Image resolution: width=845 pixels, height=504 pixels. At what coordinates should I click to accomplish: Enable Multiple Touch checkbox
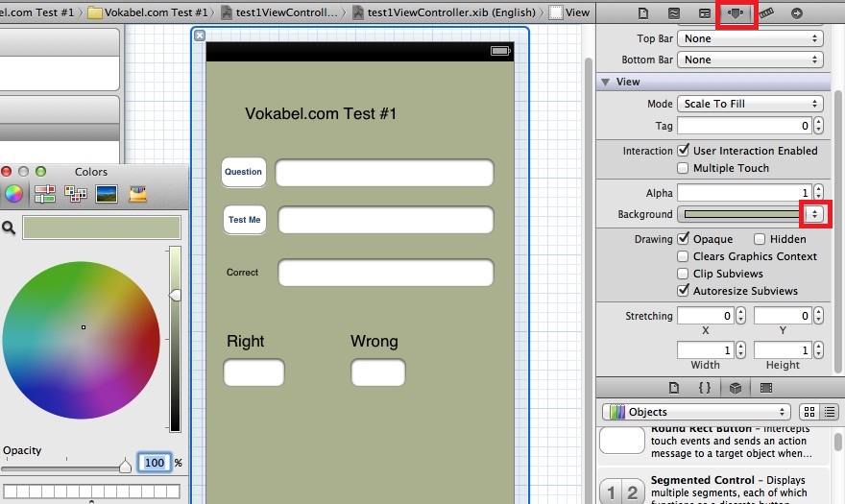pos(683,168)
